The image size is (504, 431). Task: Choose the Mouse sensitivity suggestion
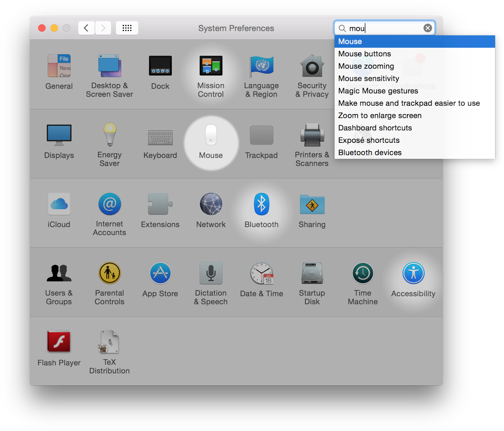[x=414, y=78]
